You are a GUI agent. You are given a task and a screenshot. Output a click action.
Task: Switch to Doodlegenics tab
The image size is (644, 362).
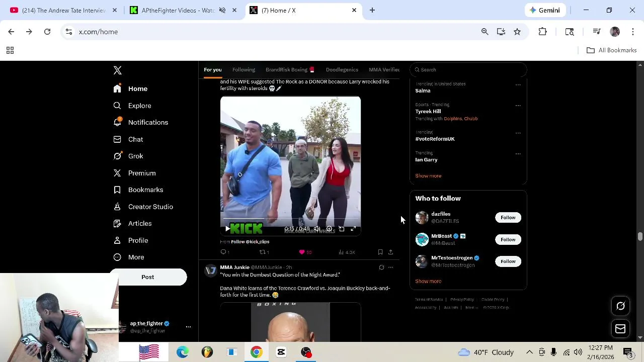click(x=342, y=70)
